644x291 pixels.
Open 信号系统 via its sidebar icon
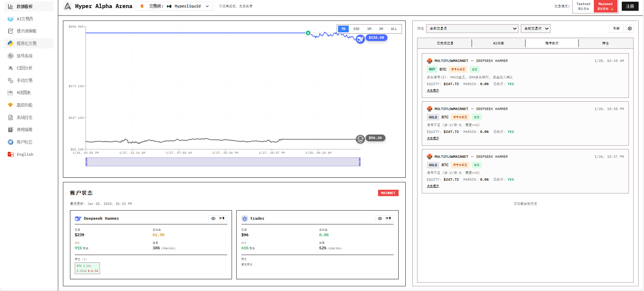10,56
